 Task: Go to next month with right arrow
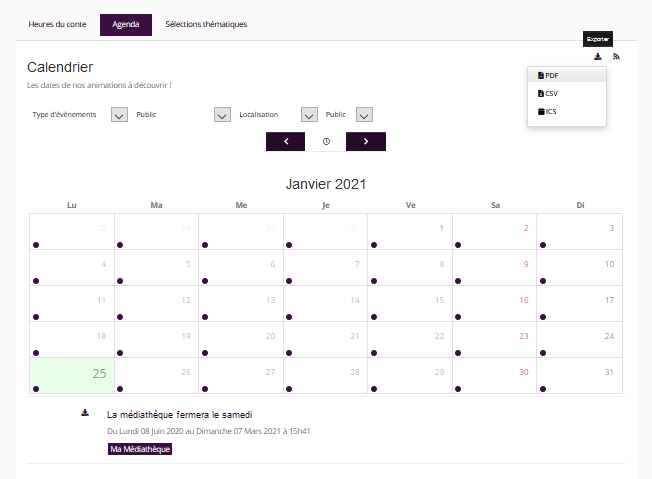click(x=366, y=142)
